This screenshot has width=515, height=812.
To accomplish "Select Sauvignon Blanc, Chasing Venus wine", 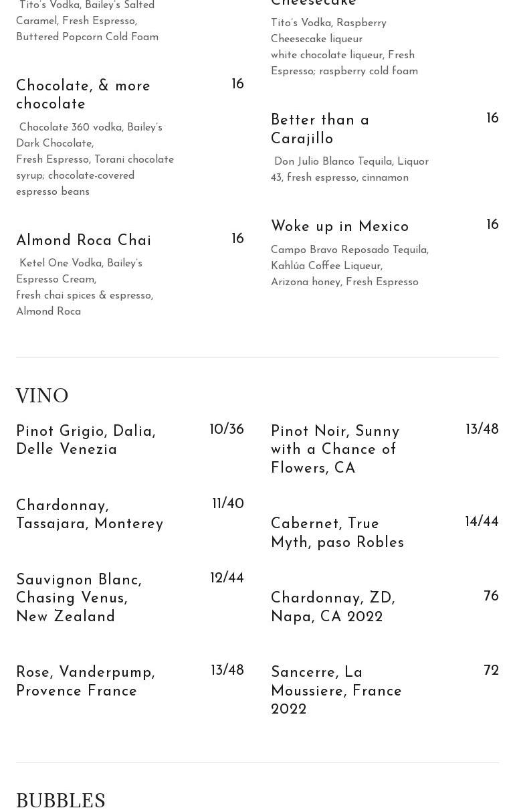I will pos(79,598).
